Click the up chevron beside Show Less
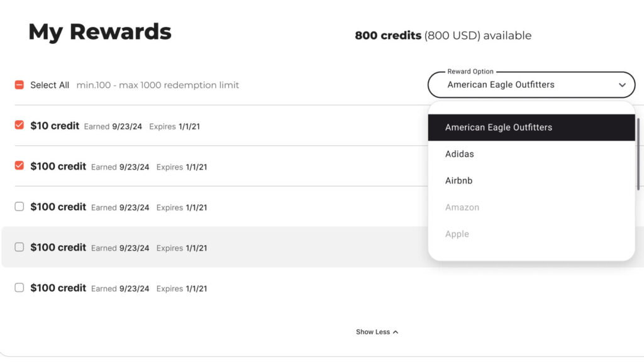 (x=396, y=332)
